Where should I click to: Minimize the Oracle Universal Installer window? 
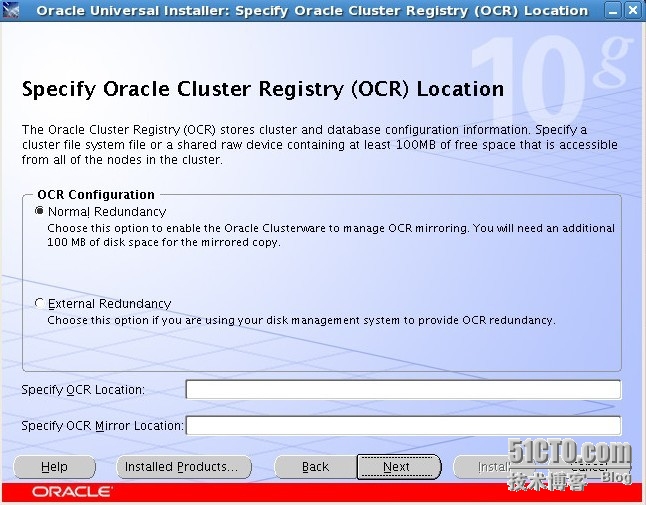point(613,11)
